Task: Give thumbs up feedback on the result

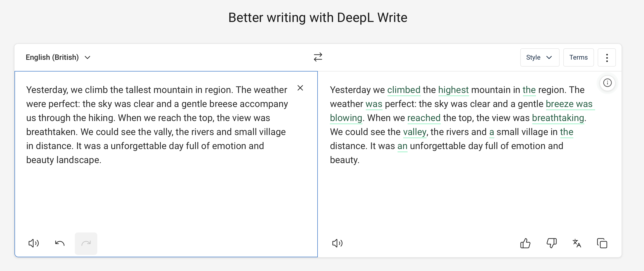Action: (x=525, y=243)
